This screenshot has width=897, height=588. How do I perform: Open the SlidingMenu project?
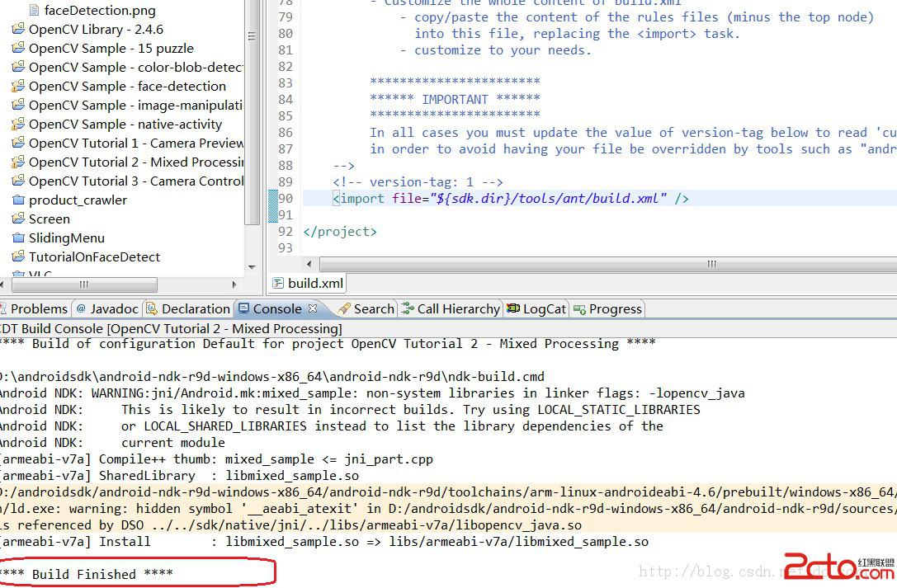(66, 238)
